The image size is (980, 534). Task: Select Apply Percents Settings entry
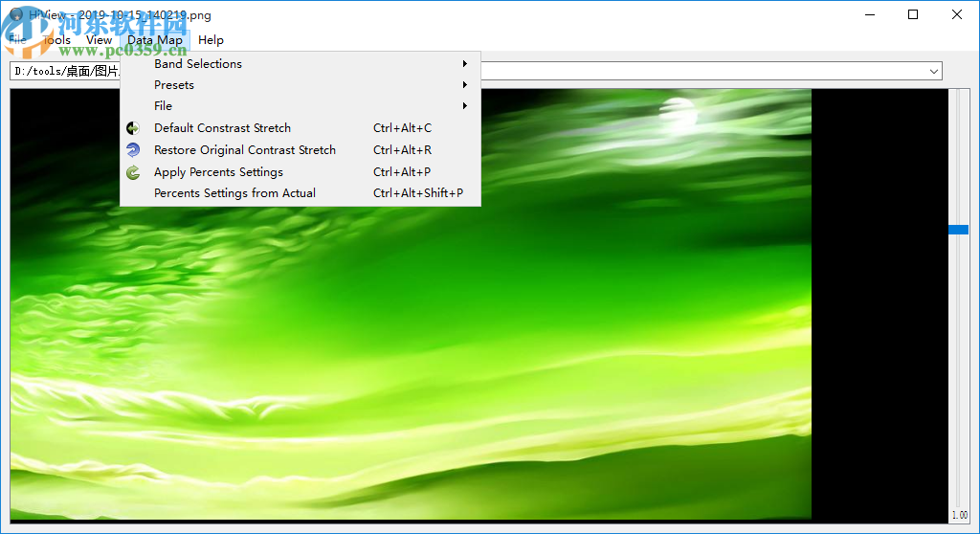tap(300, 172)
